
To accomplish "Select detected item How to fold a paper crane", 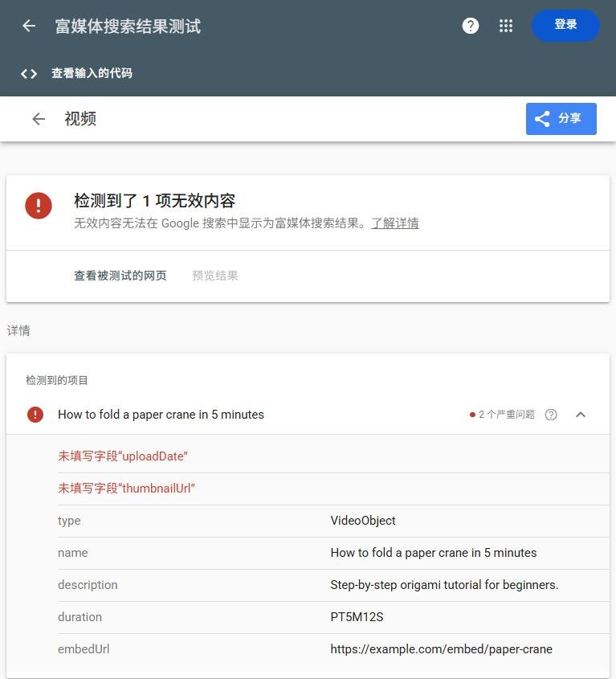I will [x=161, y=415].
